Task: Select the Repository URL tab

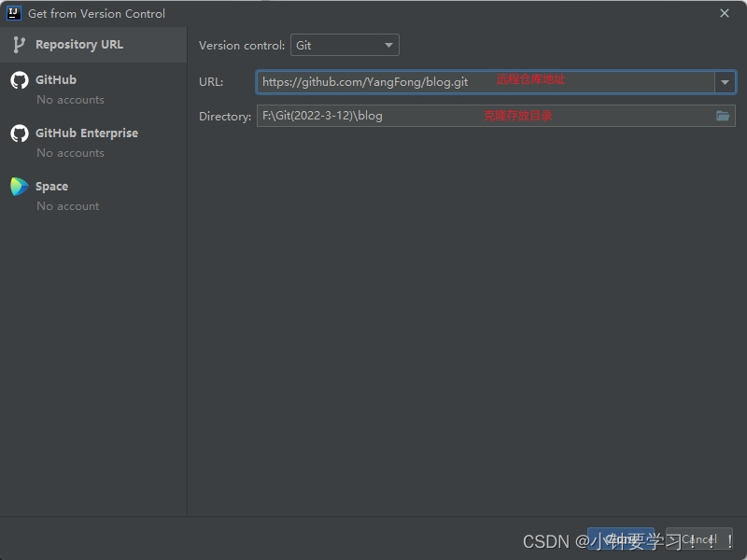Action: (x=93, y=45)
